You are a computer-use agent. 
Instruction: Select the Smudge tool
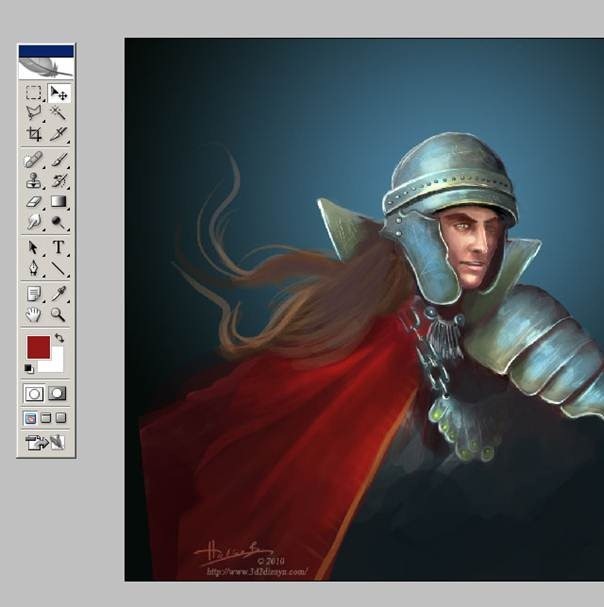[x=34, y=222]
